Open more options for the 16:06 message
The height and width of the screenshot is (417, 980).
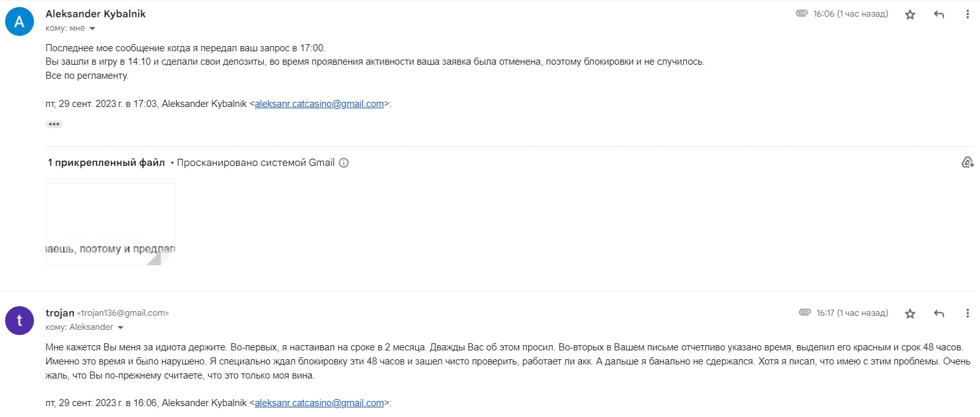click(x=968, y=14)
